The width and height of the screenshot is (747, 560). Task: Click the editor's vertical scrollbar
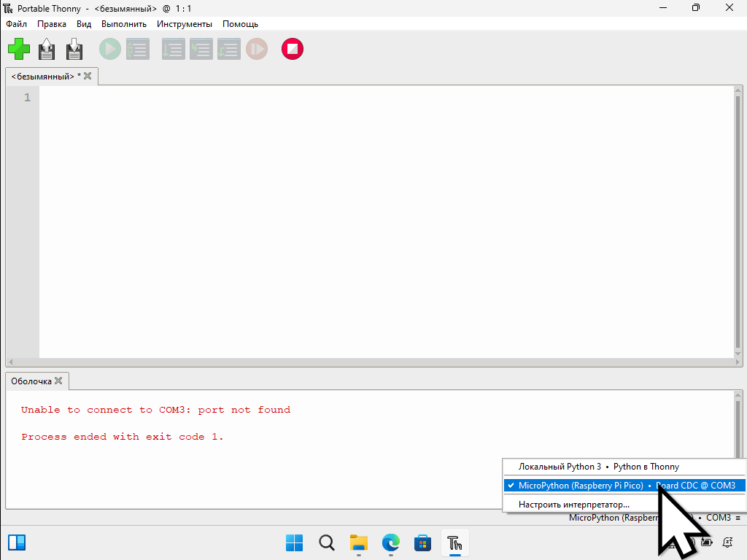(738, 222)
